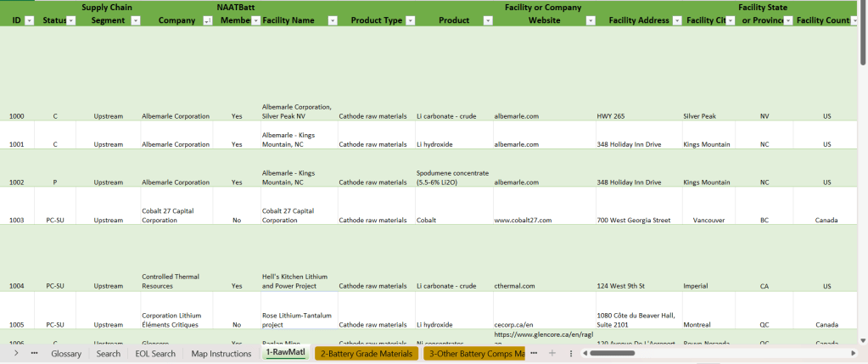
Task: Open the Status column filter dropdown
Action: [x=73, y=20]
